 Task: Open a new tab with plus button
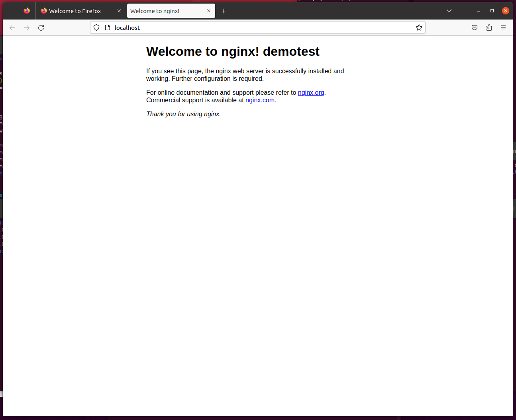click(224, 11)
